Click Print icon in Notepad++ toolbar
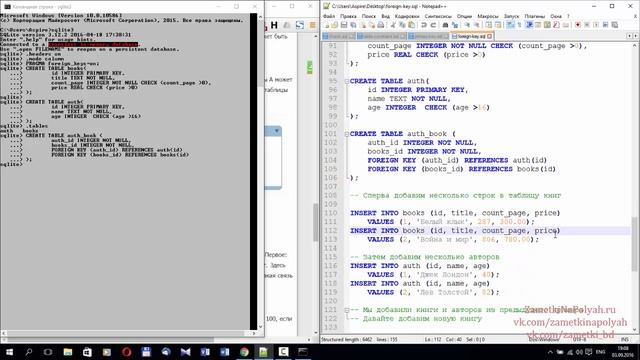This screenshot has width=640, height=360. [x=381, y=25]
